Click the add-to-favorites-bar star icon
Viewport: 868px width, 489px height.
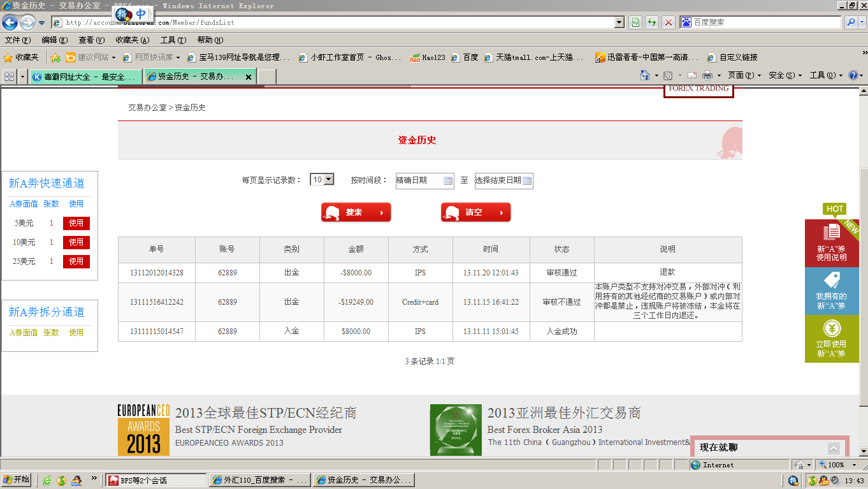coord(55,57)
